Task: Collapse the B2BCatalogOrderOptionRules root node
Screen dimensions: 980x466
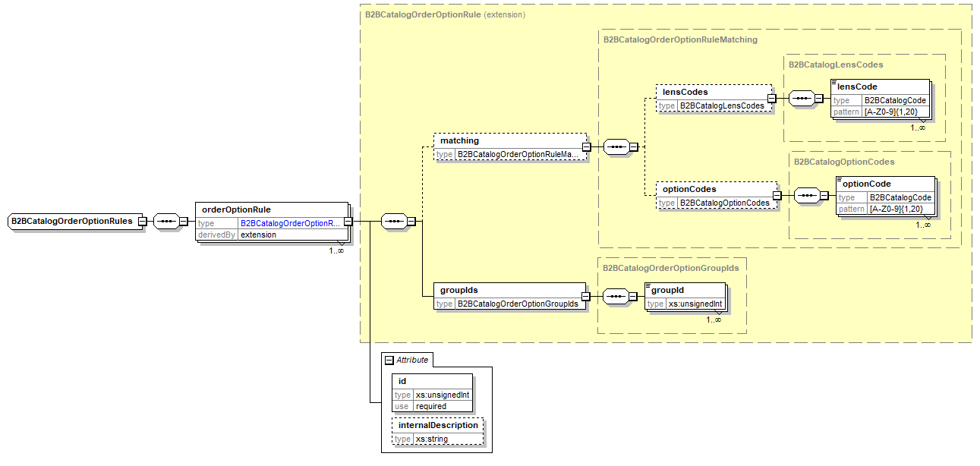Action: 142,222
